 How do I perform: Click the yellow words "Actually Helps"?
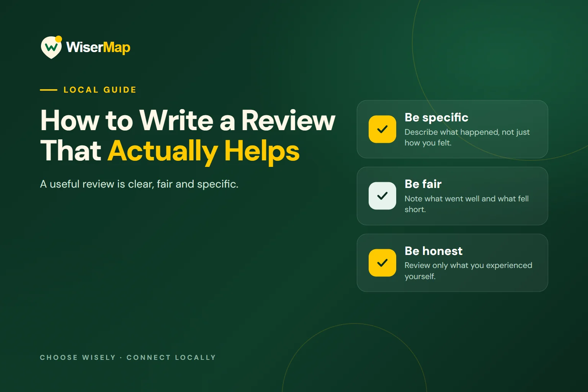pos(204,152)
